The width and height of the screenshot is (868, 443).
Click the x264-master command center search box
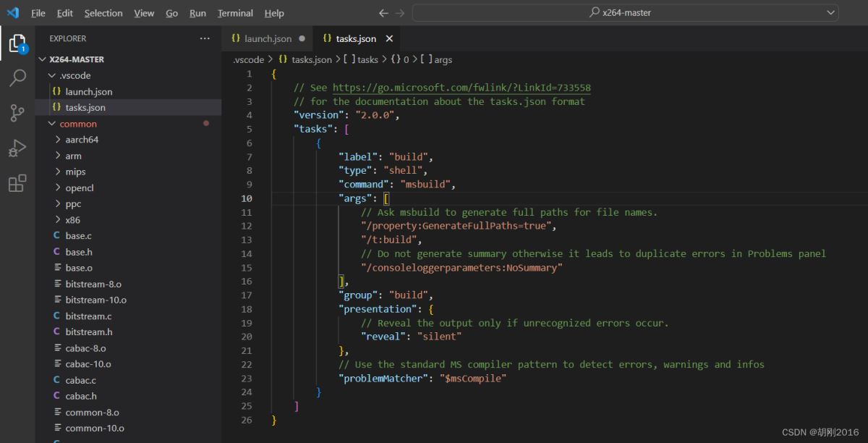click(625, 13)
